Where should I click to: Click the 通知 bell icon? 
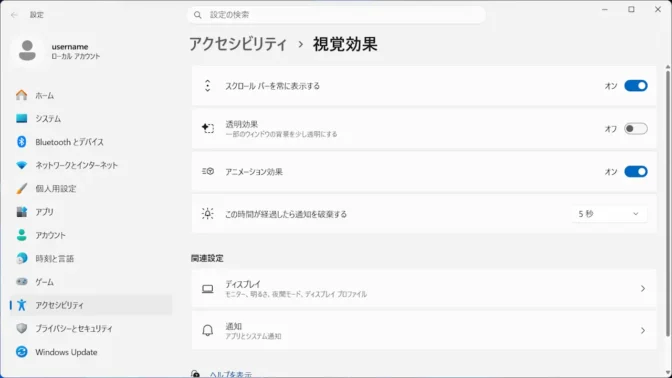(207, 330)
